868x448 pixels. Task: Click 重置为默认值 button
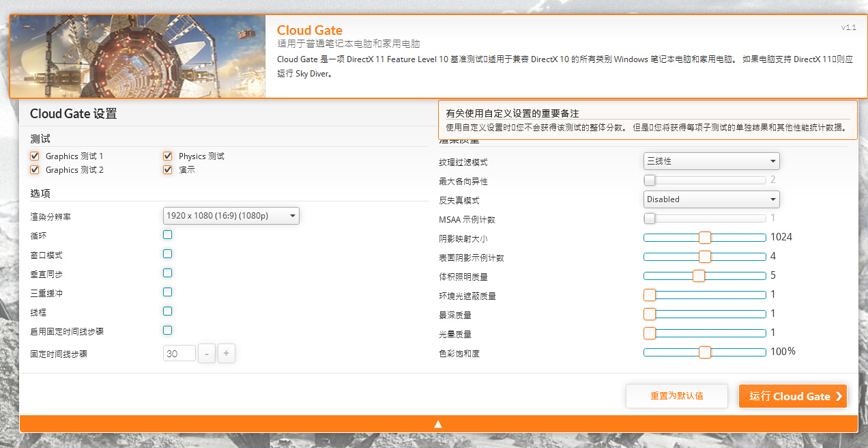click(x=677, y=396)
